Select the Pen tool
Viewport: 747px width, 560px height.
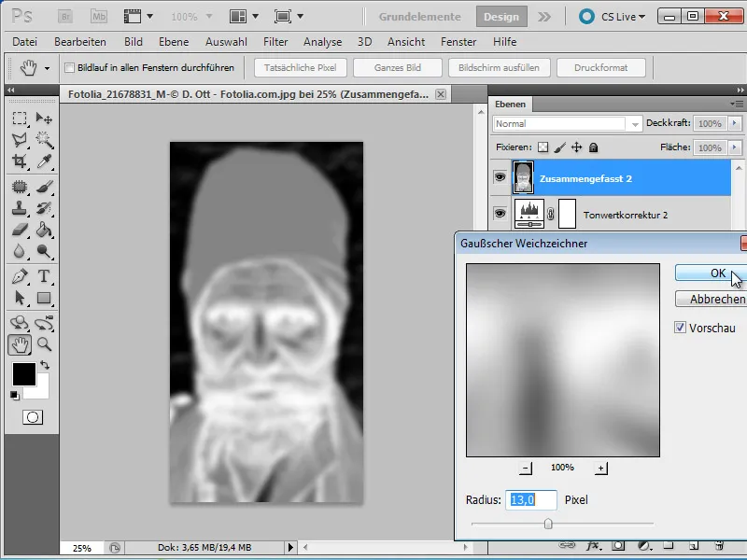click(20, 276)
